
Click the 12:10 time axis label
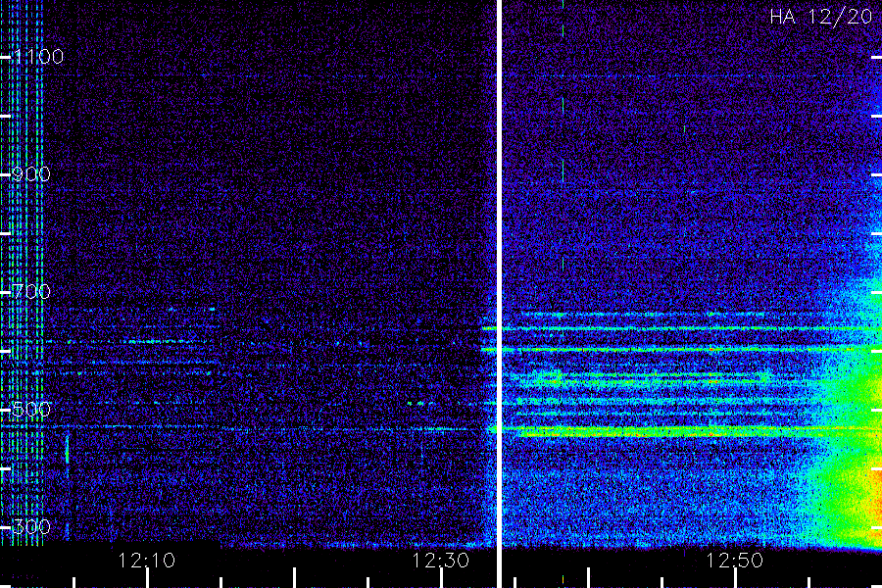click(147, 561)
